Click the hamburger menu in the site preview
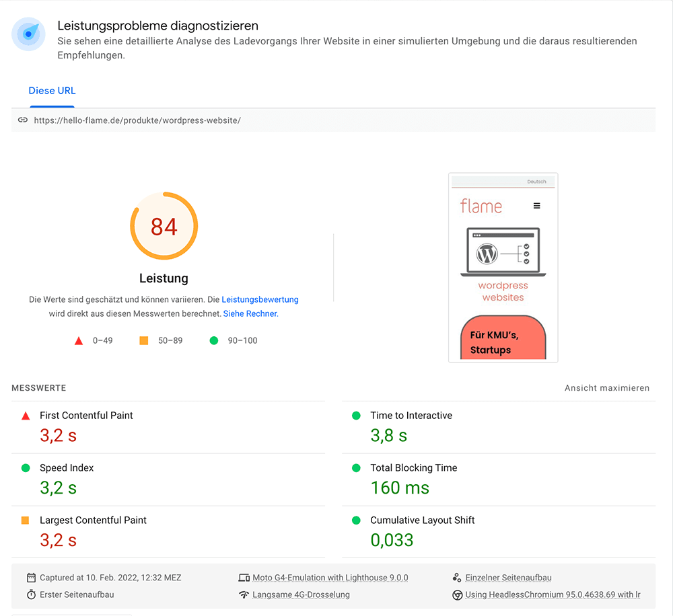673x616 pixels. [536, 206]
